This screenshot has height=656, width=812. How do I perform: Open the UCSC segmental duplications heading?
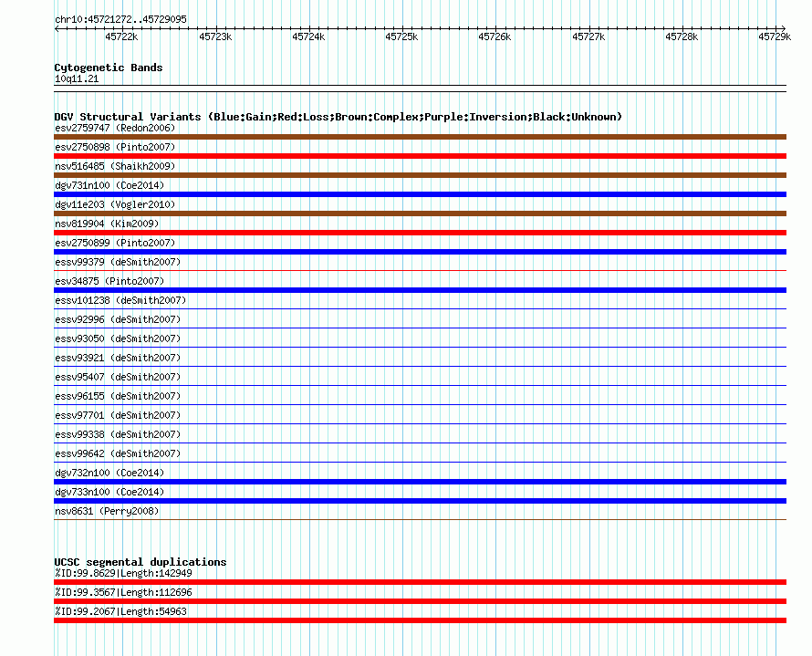point(141,562)
